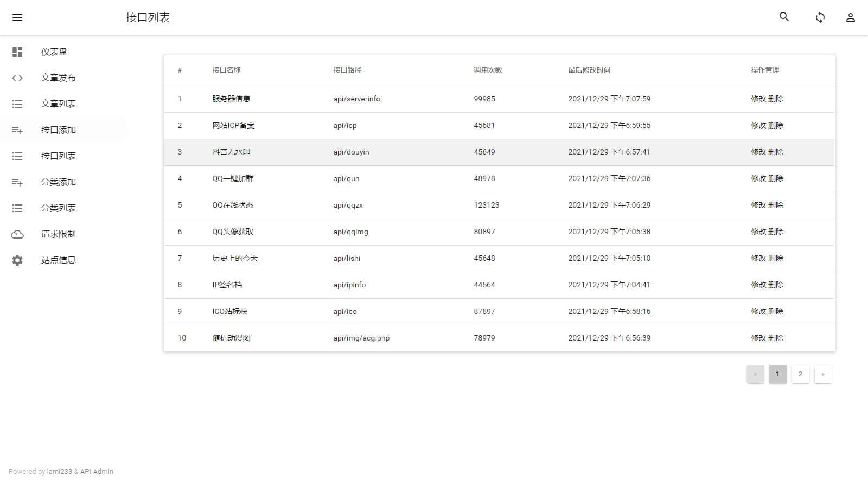
Task: Click the api/douyin path cell
Action: (351, 152)
